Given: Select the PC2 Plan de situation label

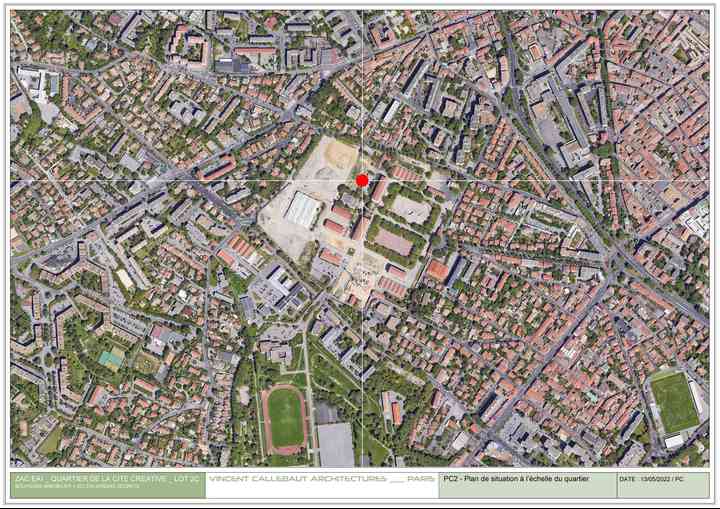Looking at the screenshot, I should (x=516, y=479).
